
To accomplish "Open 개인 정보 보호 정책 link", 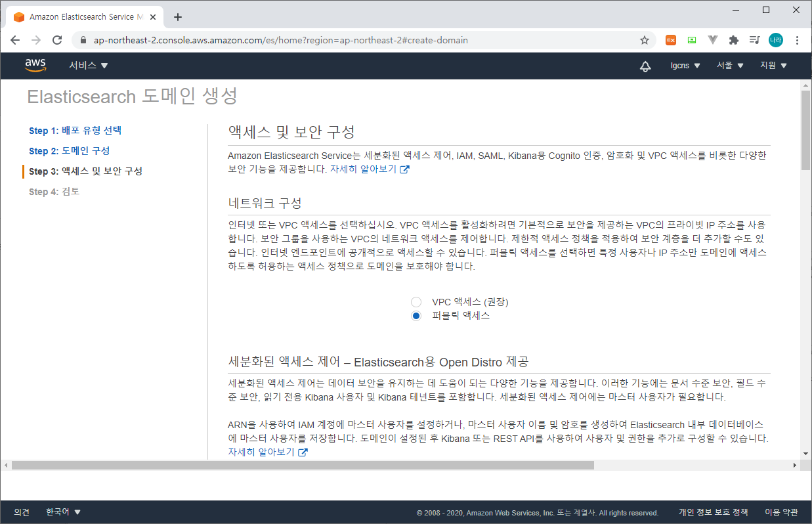I will pos(713,512).
